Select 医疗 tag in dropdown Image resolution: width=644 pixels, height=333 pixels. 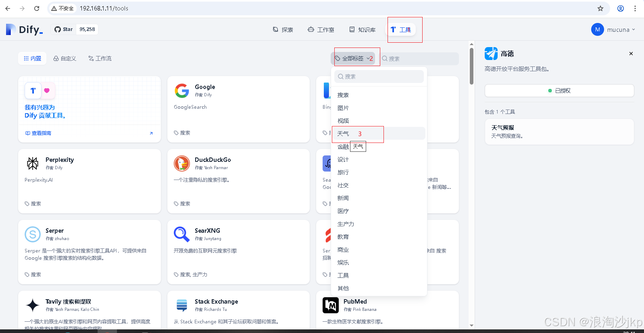(x=379, y=211)
